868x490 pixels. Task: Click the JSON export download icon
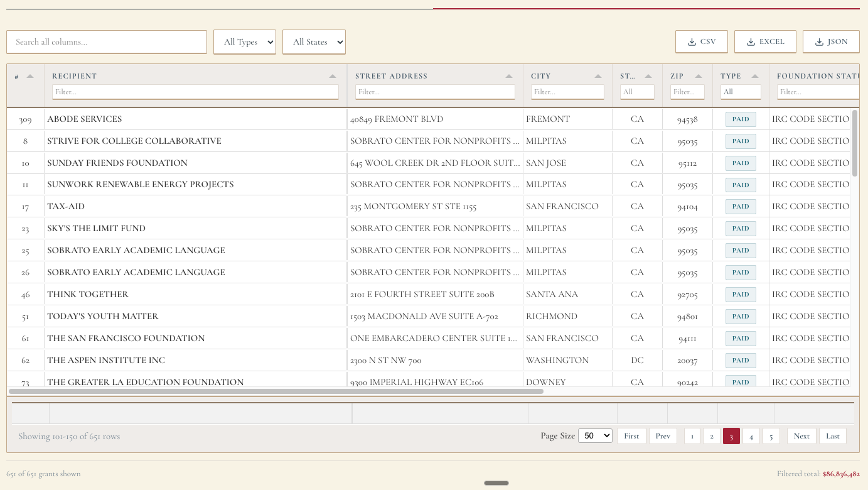pos(819,42)
